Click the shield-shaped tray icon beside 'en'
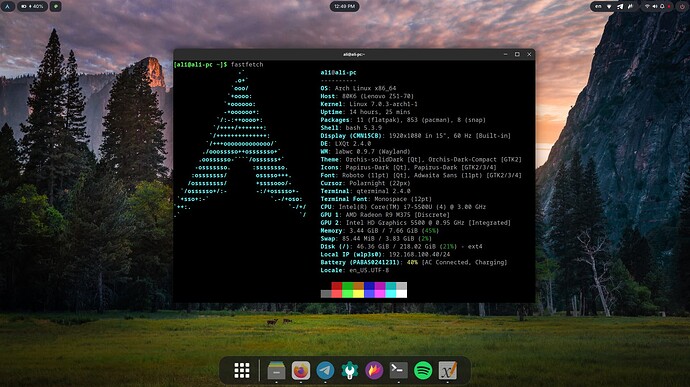The image size is (690, 387). (609, 6)
